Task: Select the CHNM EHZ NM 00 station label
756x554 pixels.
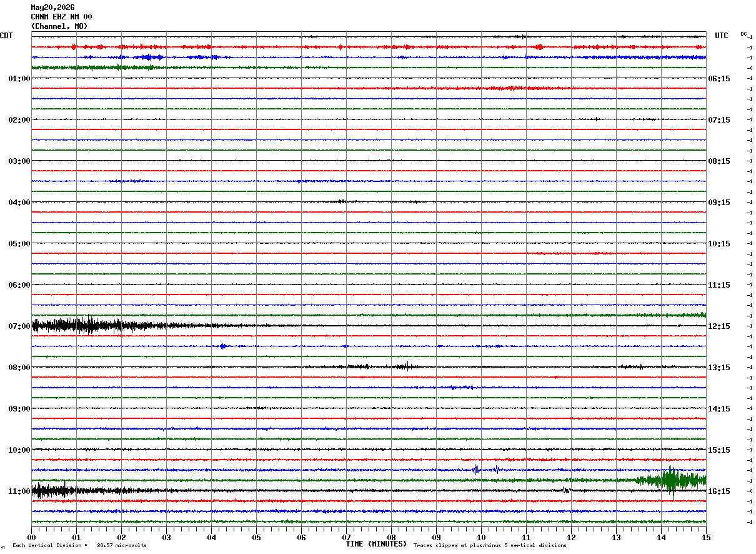Action: 61,17
